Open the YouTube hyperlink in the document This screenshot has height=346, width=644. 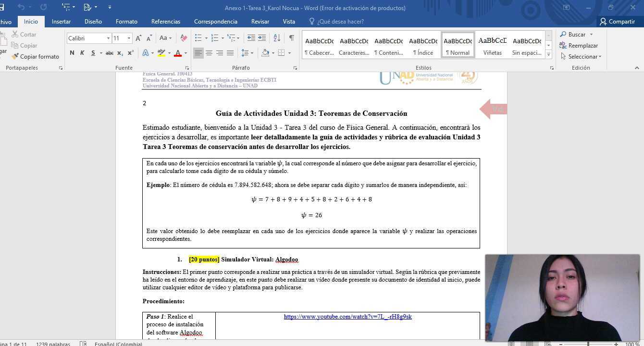347,316
